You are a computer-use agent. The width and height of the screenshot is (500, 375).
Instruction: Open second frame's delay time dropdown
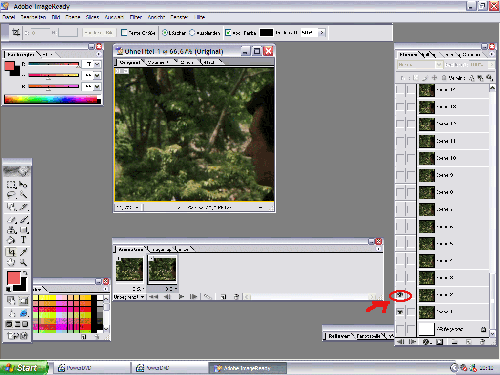(171, 289)
